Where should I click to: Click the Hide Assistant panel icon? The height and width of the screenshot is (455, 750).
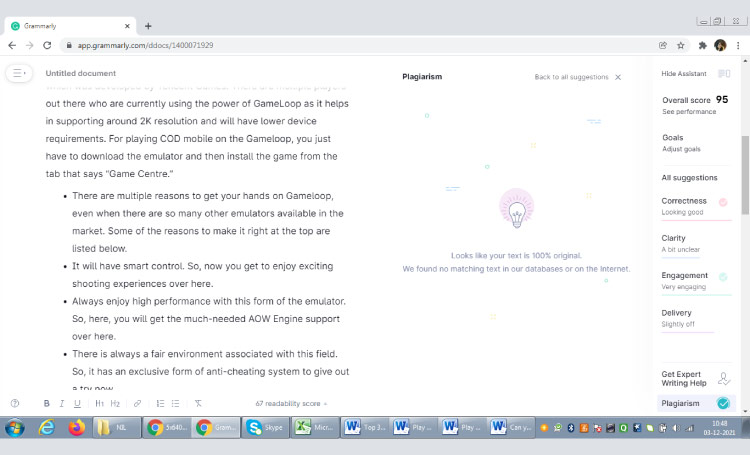tap(724, 74)
